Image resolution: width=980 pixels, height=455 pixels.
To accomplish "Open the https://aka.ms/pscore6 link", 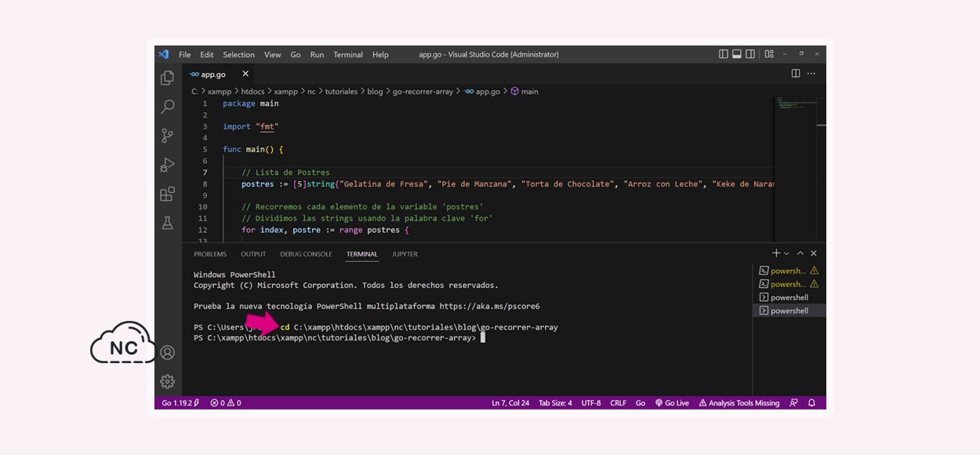I will coord(489,307).
